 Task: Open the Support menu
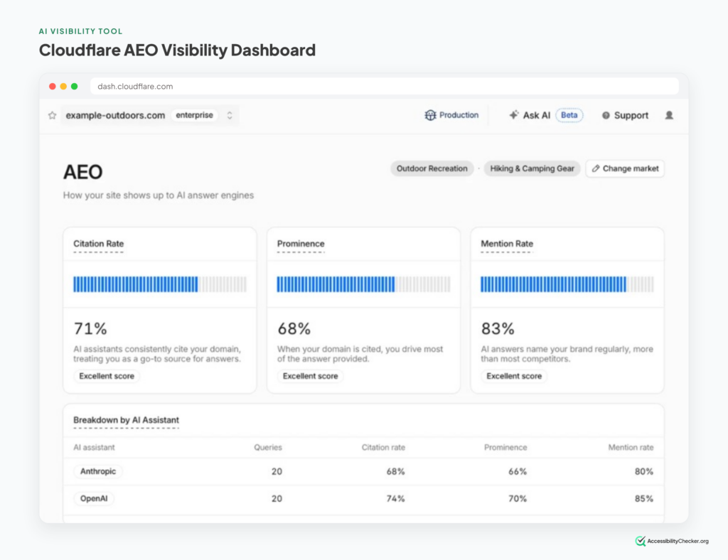[625, 116]
